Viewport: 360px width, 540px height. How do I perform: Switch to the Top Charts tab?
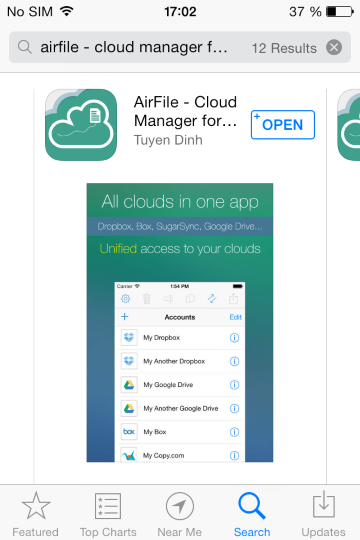(x=108, y=514)
